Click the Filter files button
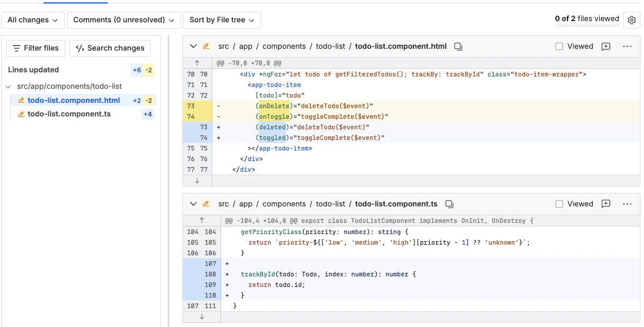The image size is (644, 327). [x=36, y=48]
